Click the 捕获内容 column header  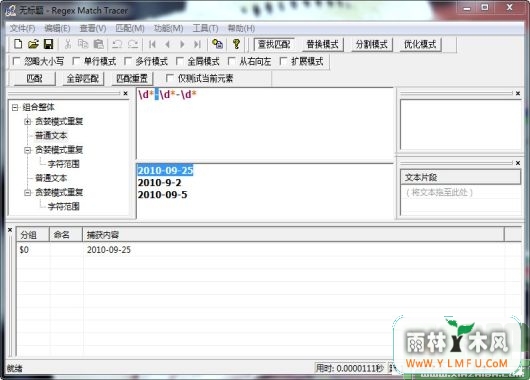click(x=293, y=235)
